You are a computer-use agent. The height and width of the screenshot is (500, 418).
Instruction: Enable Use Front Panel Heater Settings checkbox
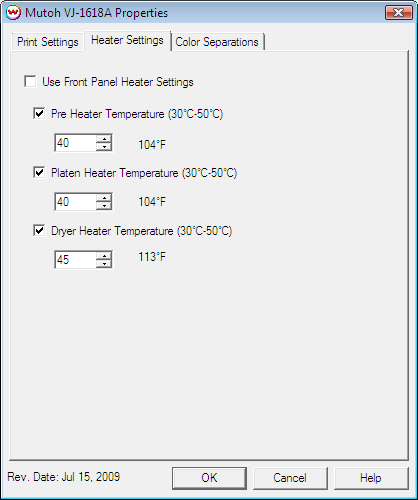tap(30, 82)
